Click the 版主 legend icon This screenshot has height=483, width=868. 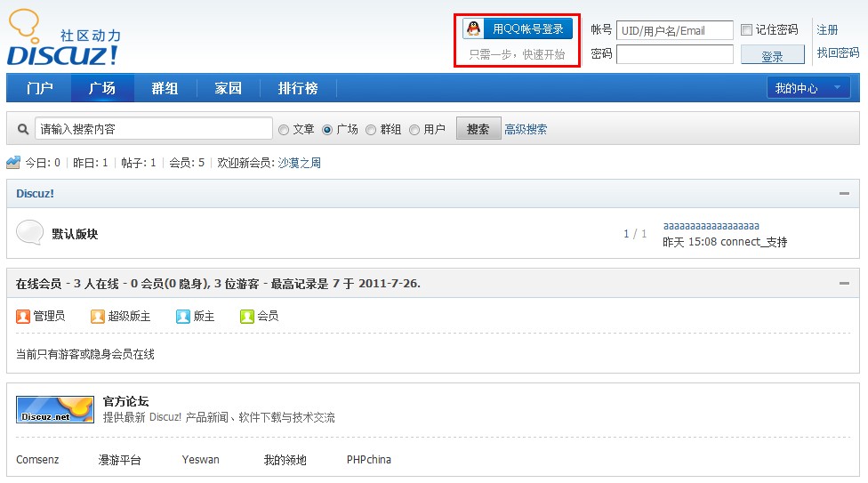coord(182,317)
